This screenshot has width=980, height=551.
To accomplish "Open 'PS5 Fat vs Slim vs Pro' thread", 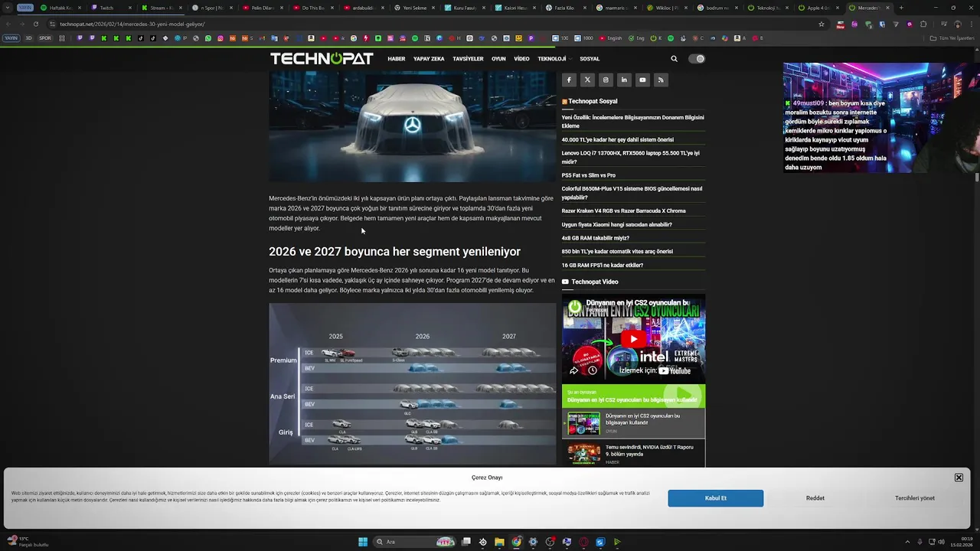I will pyautogui.click(x=589, y=175).
